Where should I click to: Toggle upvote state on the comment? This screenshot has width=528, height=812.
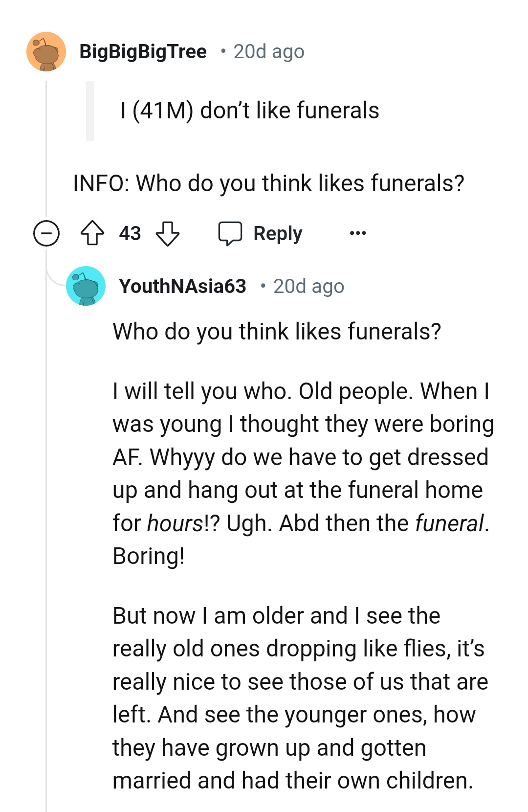coord(93,233)
